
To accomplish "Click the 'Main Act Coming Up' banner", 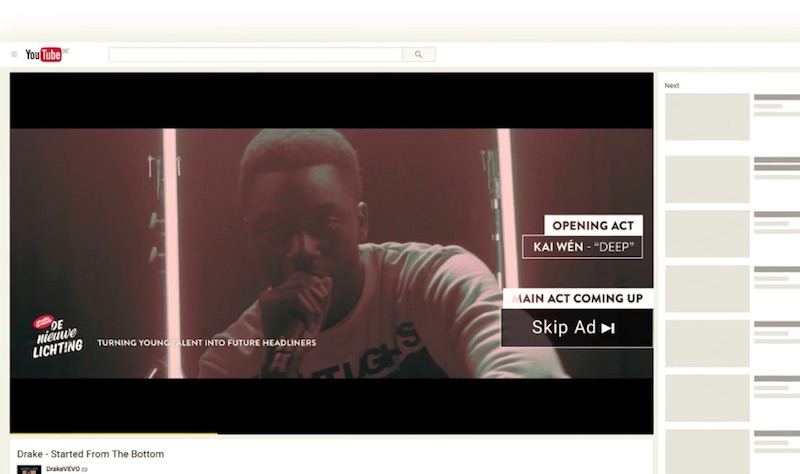I will 577,298.
